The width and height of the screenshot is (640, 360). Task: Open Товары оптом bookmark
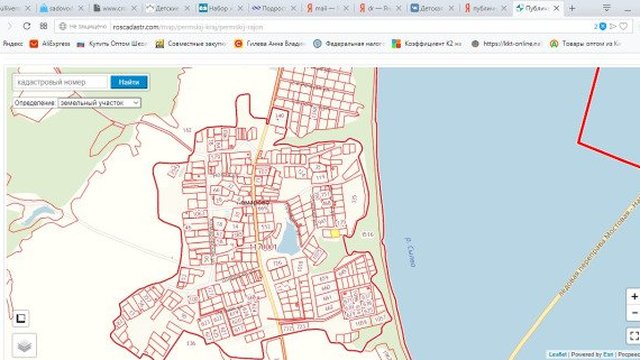pos(585,44)
